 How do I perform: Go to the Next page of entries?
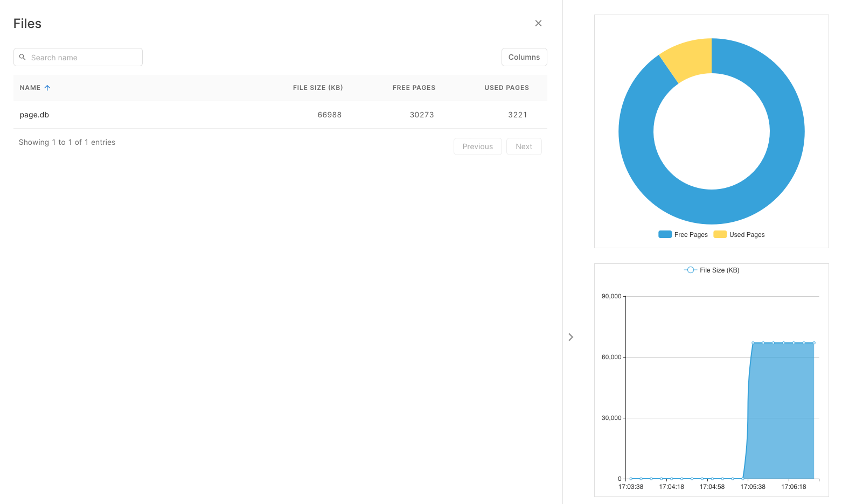pyautogui.click(x=524, y=146)
